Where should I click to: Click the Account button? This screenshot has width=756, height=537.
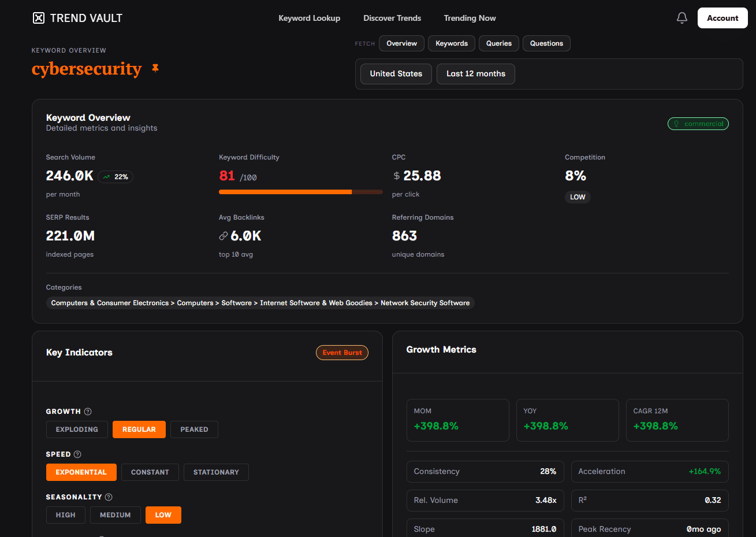pos(723,18)
